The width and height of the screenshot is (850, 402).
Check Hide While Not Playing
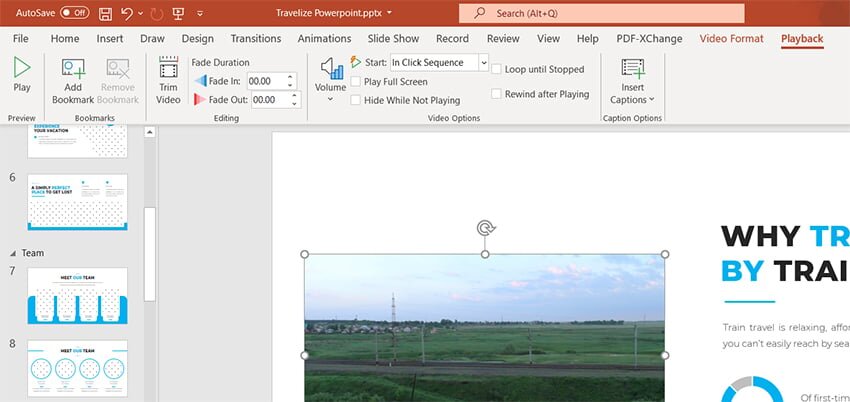356,100
